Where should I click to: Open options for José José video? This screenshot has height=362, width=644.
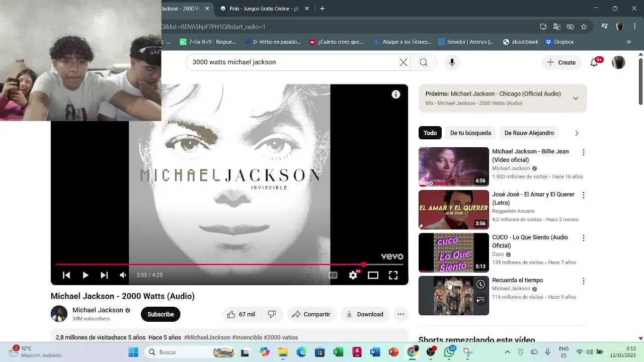[584, 195]
